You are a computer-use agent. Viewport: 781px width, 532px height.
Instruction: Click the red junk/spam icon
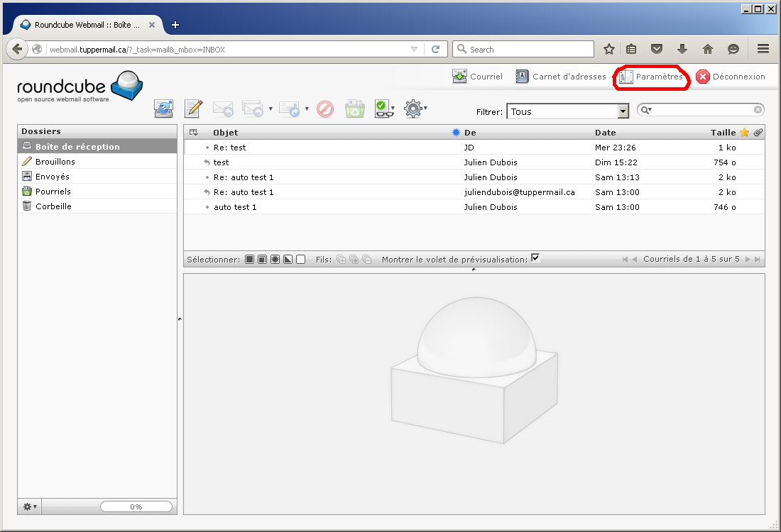pyautogui.click(x=325, y=109)
